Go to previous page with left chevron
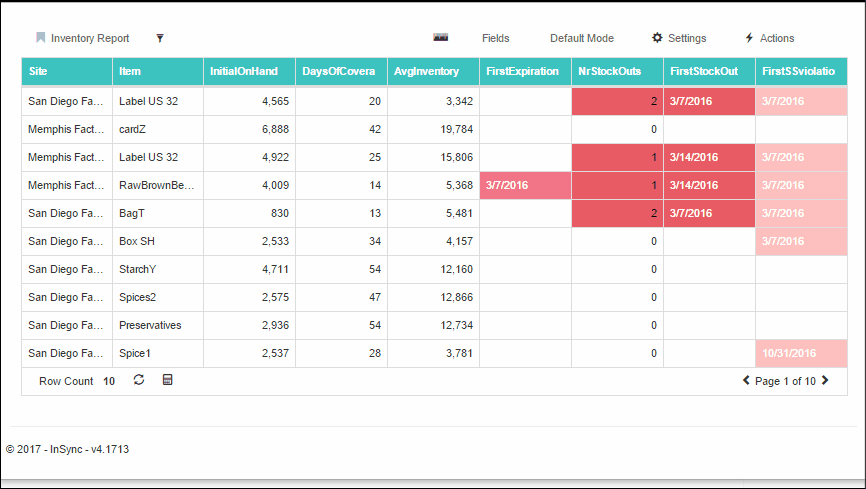This screenshot has width=866, height=489. (746, 381)
